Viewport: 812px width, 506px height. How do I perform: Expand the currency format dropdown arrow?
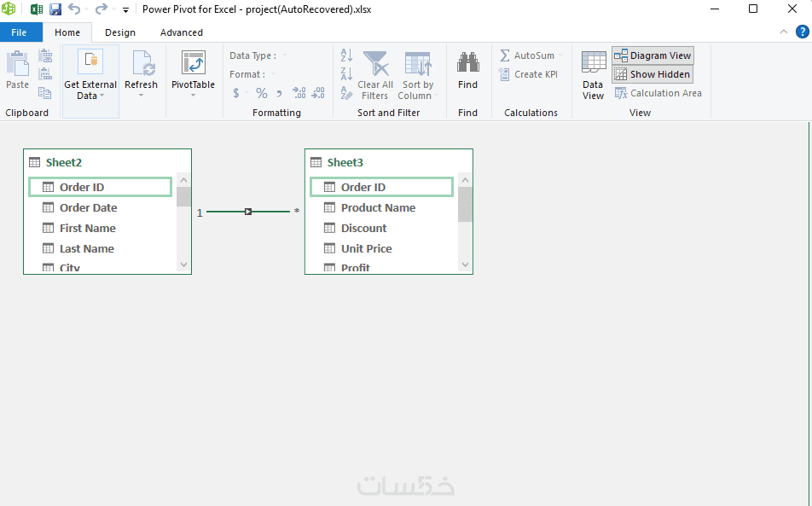coord(247,93)
